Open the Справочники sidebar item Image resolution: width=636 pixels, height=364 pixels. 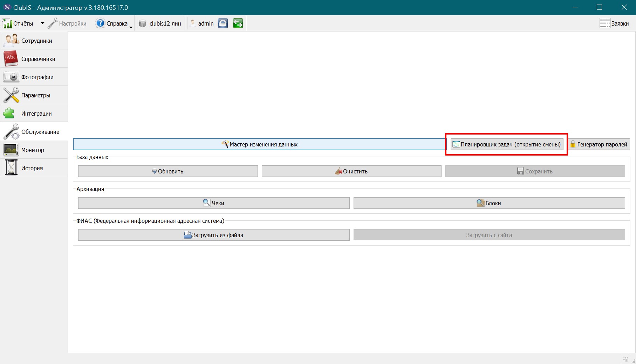click(34, 59)
